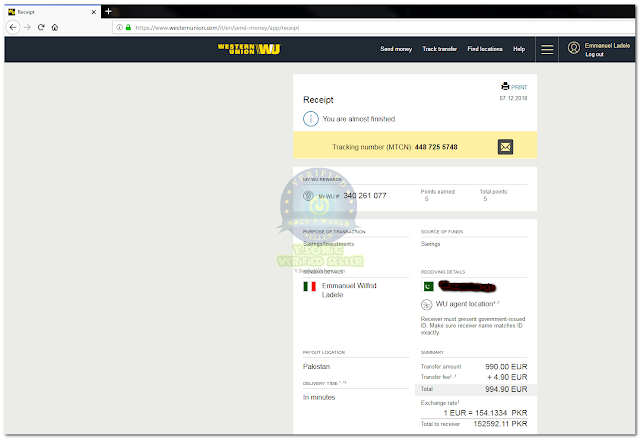This screenshot has height=439, width=640.
Task: Click exchange rate 1 EUR = 154.1334 PKR
Action: [485, 413]
